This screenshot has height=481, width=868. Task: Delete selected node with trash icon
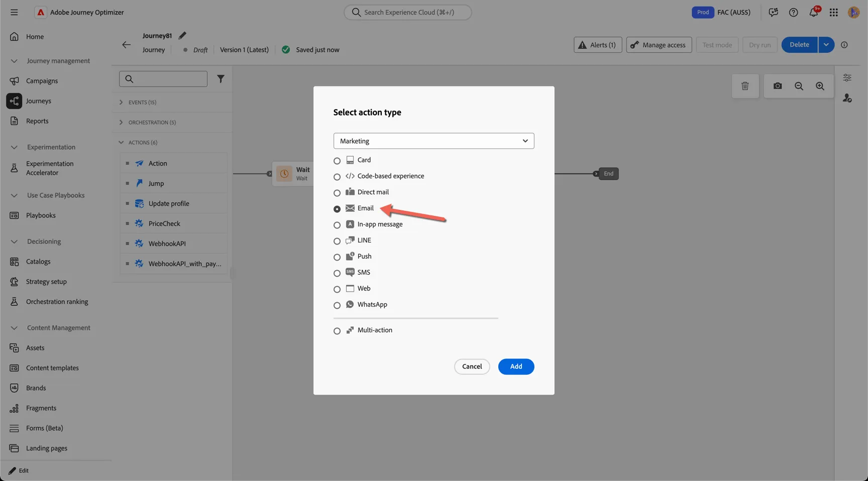pyautogui.click(x=745, y=86)
